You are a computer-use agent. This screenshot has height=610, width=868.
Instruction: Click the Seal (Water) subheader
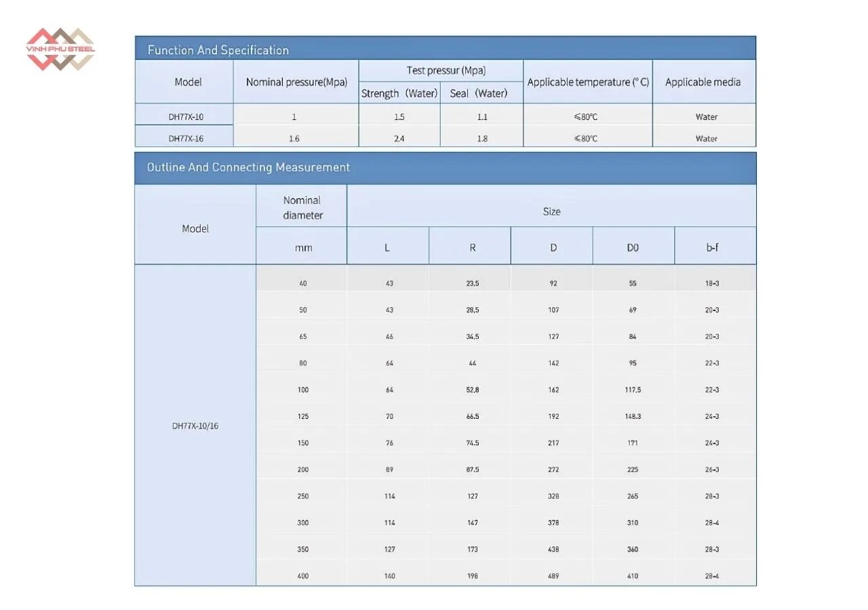[x=478, y=94]
